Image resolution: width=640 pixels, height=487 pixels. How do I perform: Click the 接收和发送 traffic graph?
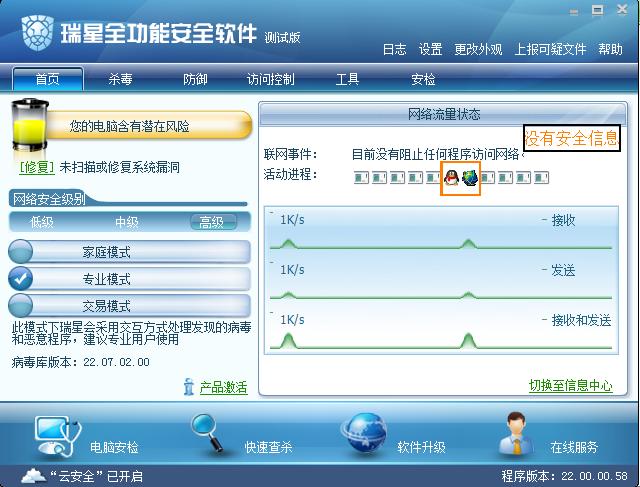click(x=441, y=330)
